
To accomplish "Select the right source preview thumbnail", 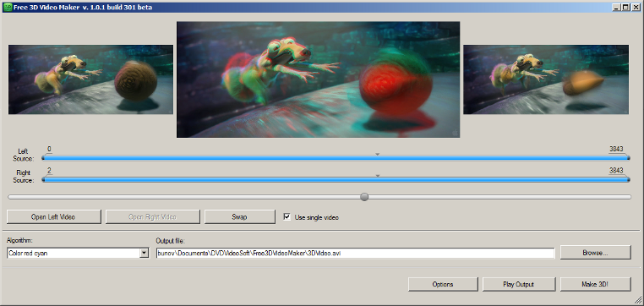I will tap(546, 79).
